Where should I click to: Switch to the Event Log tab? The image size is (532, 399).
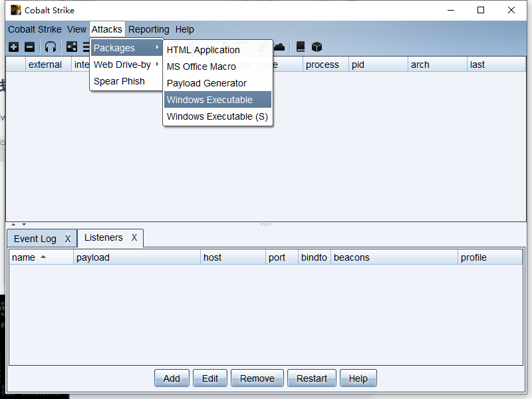coord(35,239)
